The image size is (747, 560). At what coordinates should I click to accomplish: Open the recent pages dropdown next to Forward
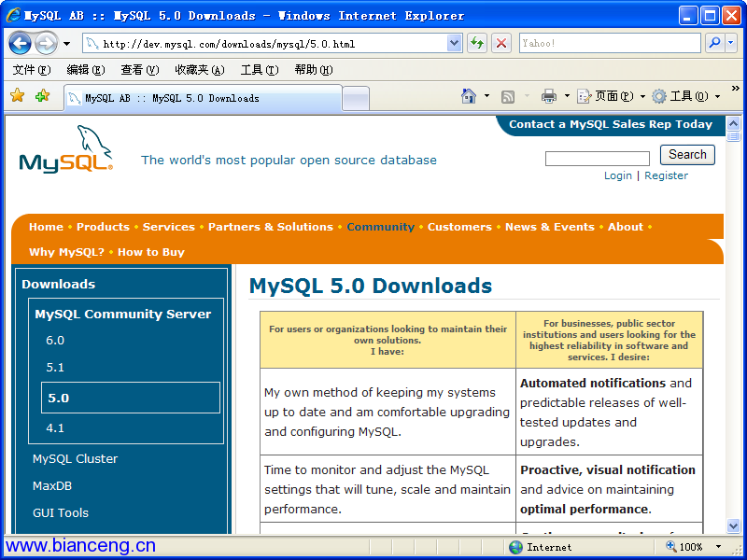66,44
